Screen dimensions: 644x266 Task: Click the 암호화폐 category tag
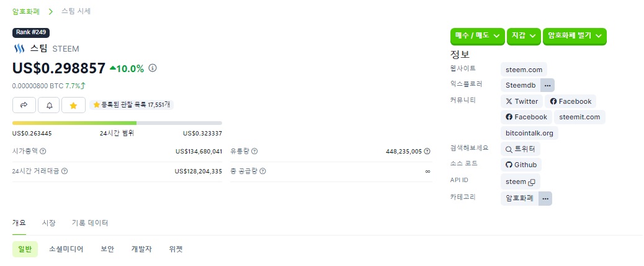tap(519, 198)
